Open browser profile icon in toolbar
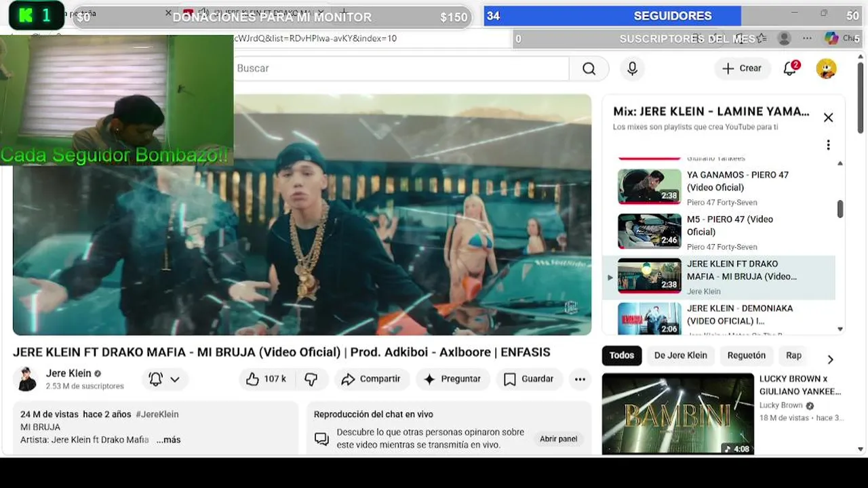 click(785, 39)
